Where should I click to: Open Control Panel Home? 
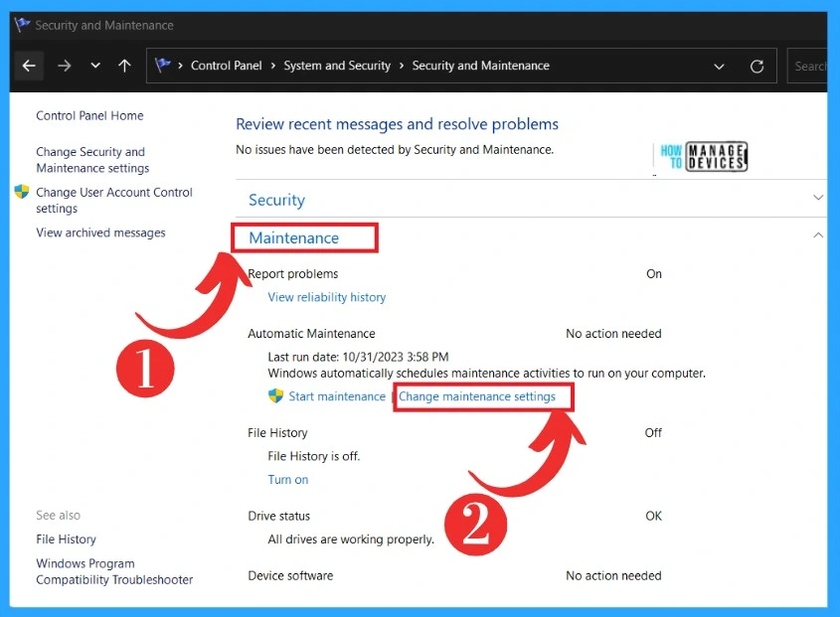(x=89, y=115)
